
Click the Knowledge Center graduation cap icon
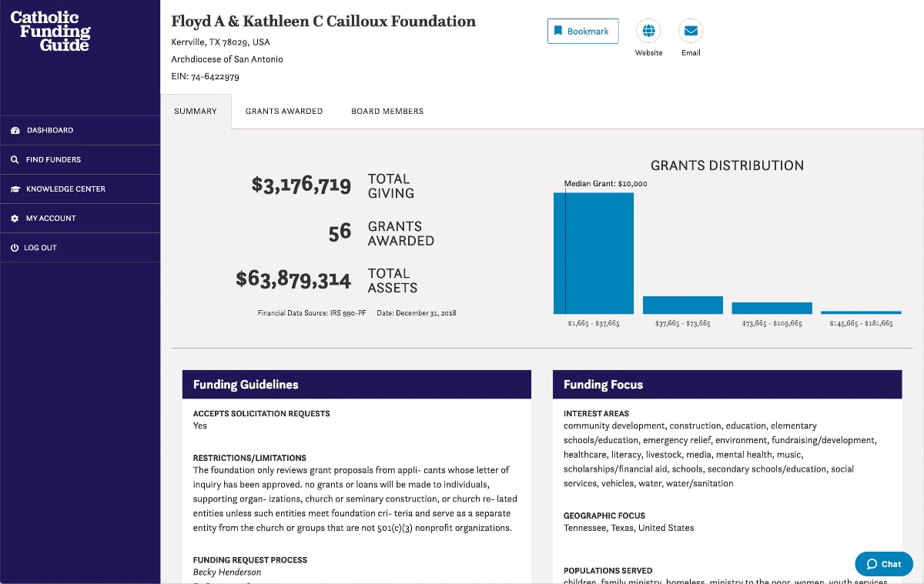(15, 189)
